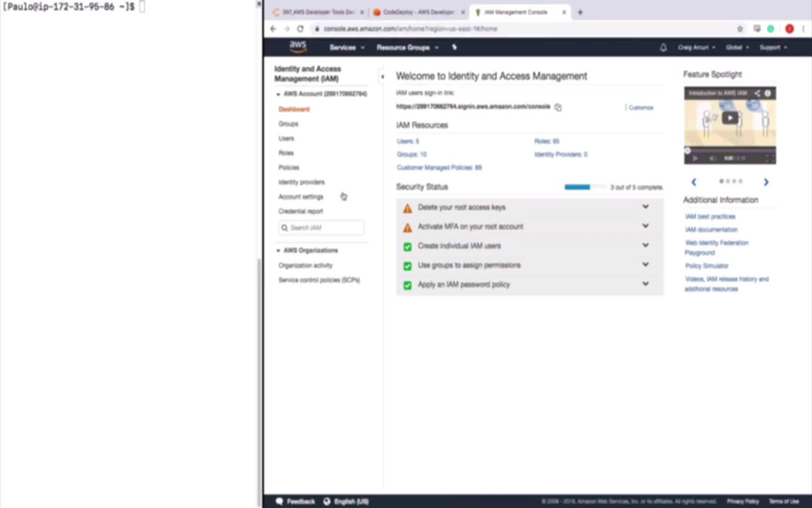Open Policies in the IAM sidebar

click(289, 167)
